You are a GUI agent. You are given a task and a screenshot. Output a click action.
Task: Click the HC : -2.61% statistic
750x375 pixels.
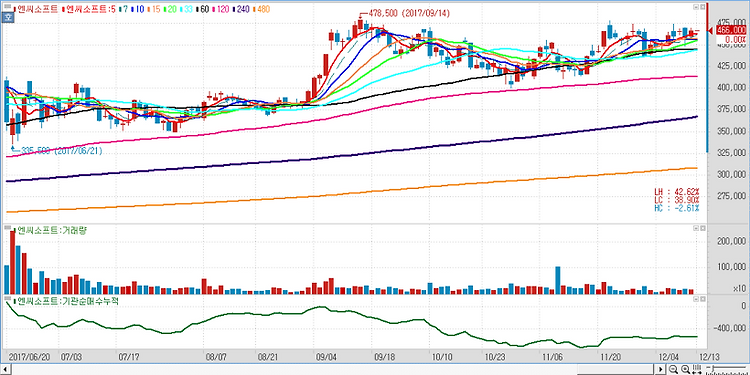(x=677, y=208)
